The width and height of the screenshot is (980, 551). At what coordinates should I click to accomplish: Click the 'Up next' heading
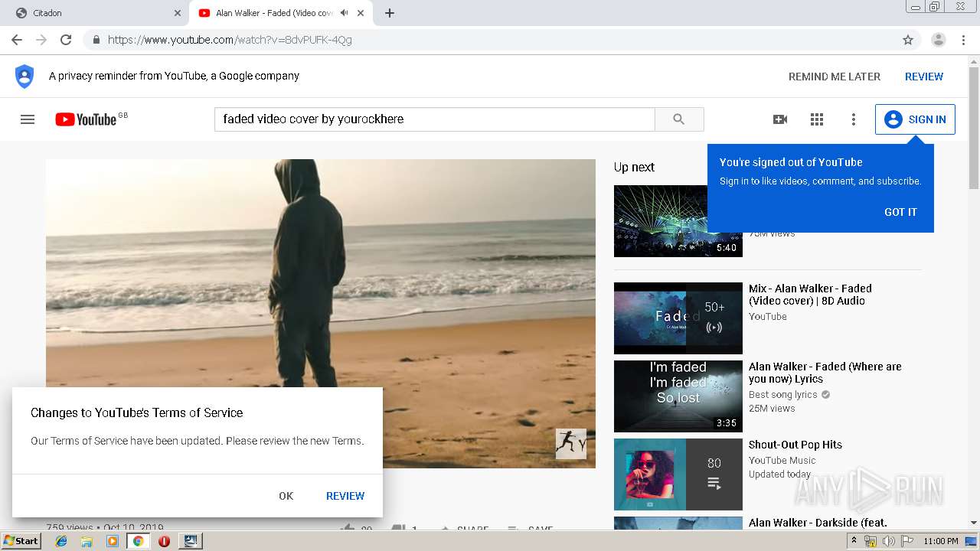point(634,167)
